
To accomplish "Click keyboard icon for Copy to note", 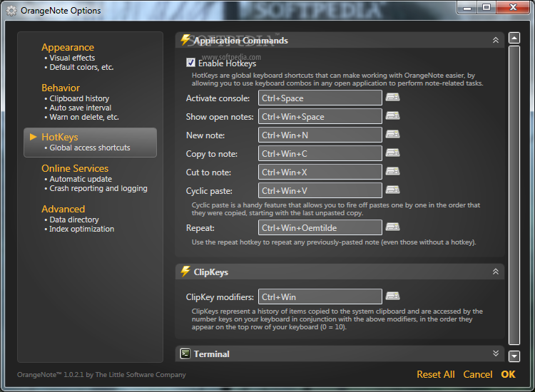I will pyautogui.click(x=392, y=153).
